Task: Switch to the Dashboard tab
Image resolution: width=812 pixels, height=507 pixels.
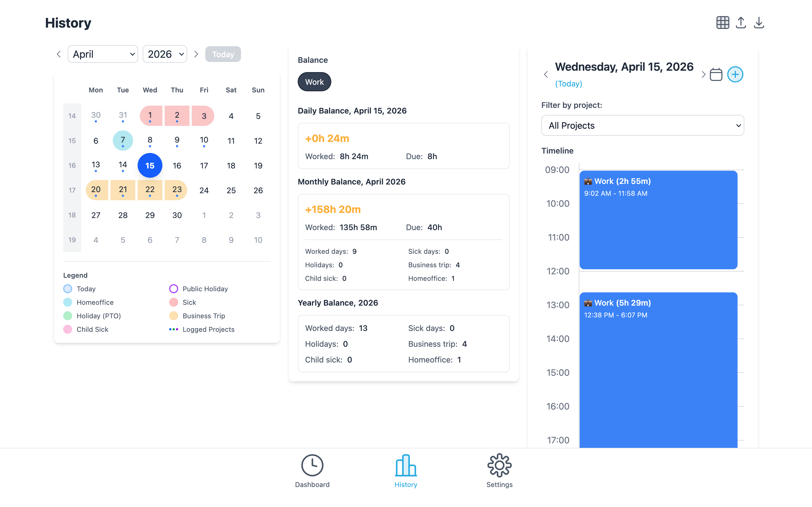Action: 312,471
